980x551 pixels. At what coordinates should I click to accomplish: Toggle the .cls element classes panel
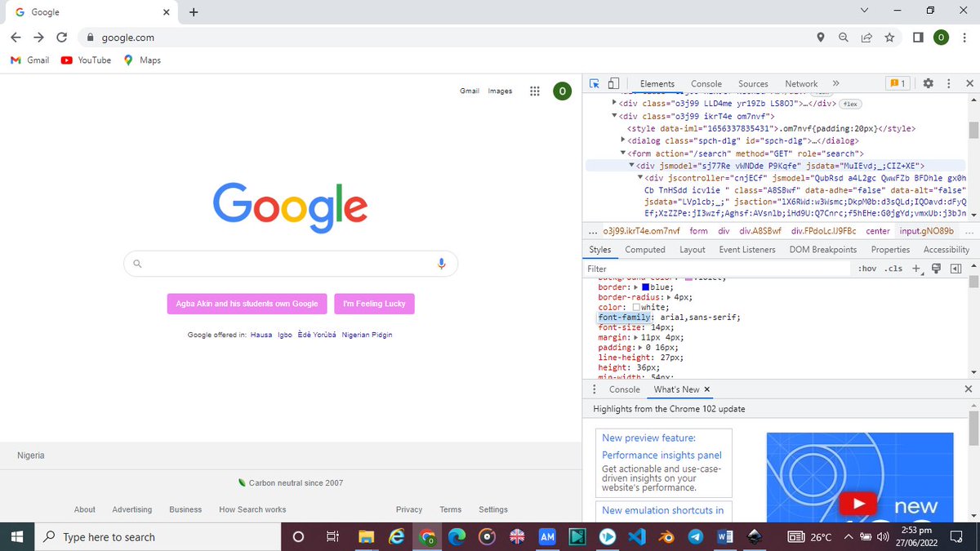tap(894, 269)
